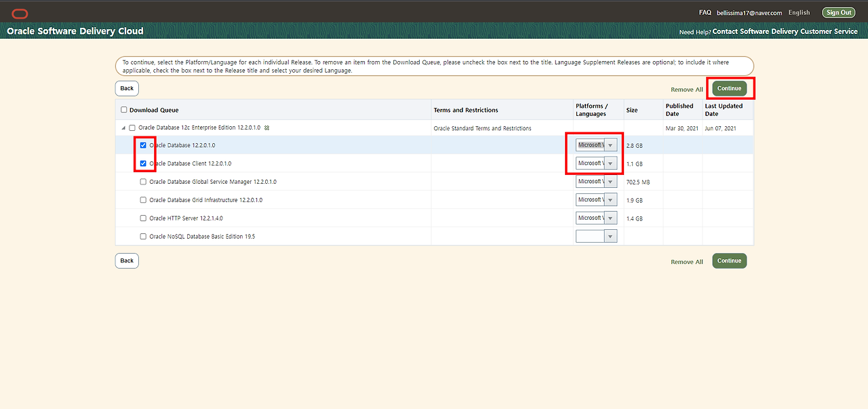Viewport: 868px width, 409px height.
Task: Click Oracle Software Delivery Cloud title
Action: [75, 31]
